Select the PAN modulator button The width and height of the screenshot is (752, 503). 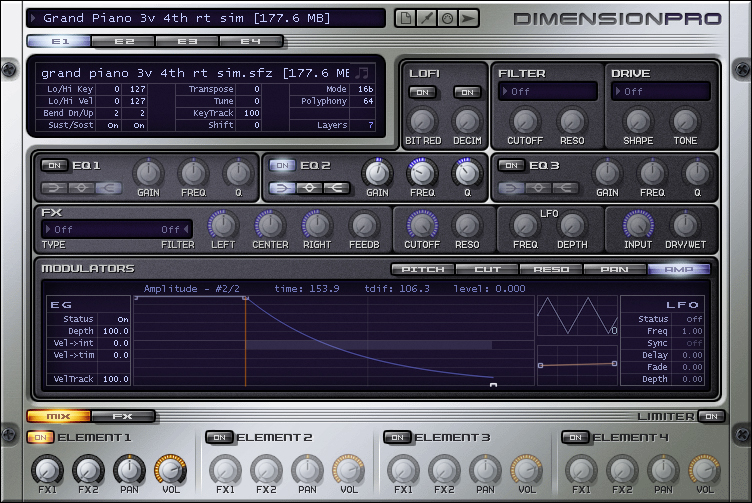tap(614, 269)
